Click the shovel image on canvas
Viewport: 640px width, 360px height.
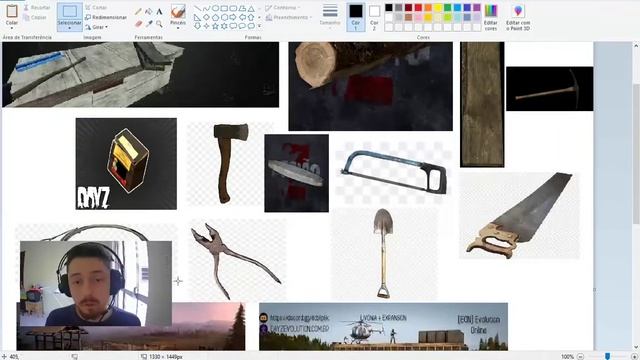(384, 253)
